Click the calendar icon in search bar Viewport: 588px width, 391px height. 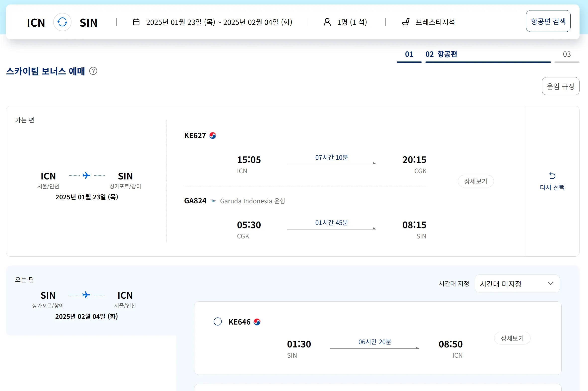click(136, 22)
